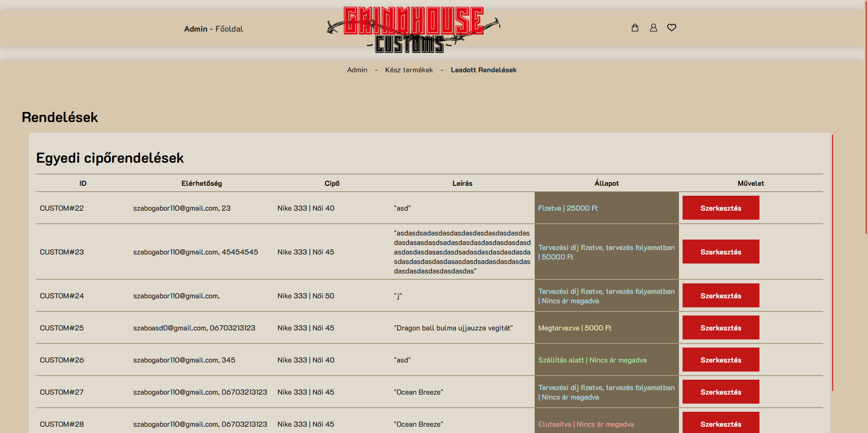Click the Állapot column header

coord(606,184)
